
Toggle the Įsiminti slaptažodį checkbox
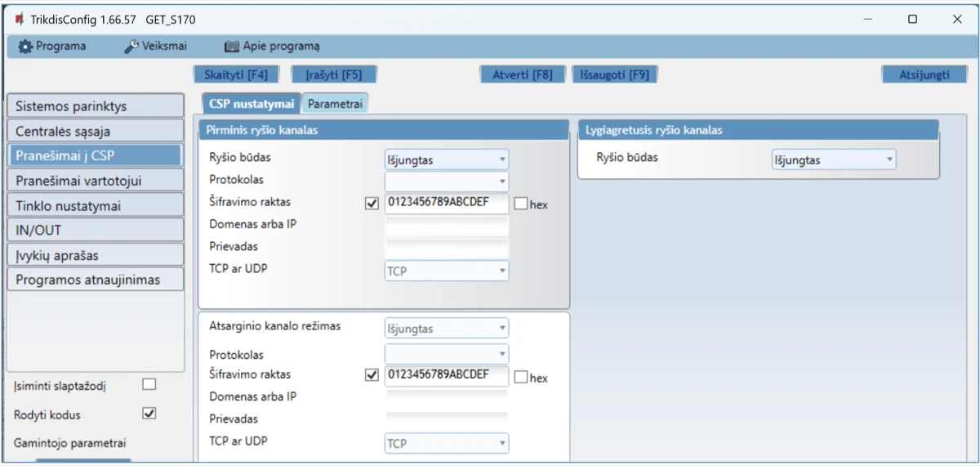point(149,384)
